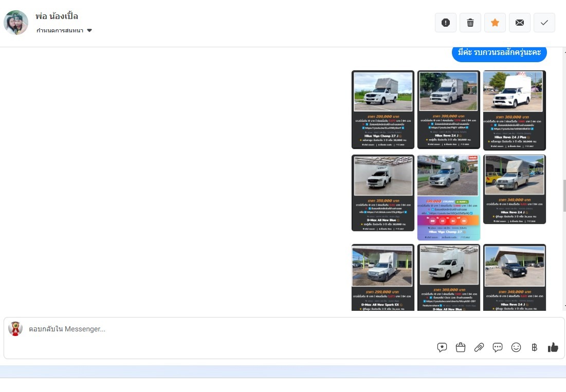Toggle the orange star follow-up flag
The height and width of the screenshot is (392, 566).
(x=495, y=23)
